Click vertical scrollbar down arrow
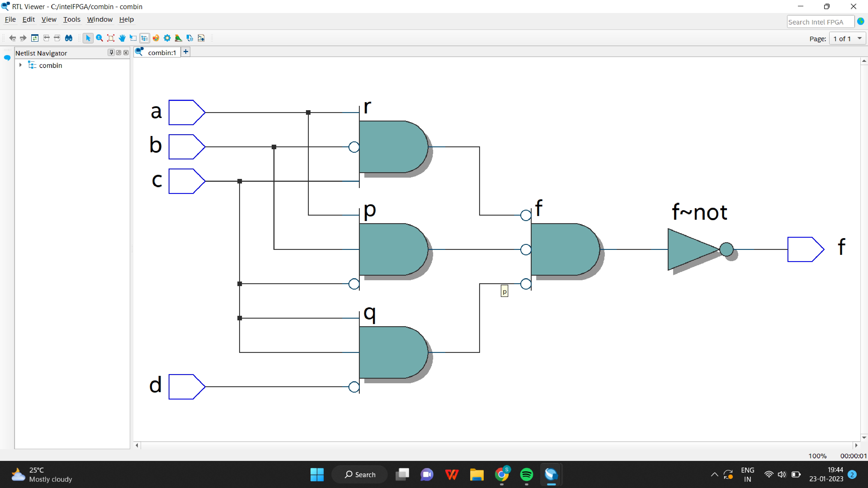The image size is (868, 488). click(864, 437)
